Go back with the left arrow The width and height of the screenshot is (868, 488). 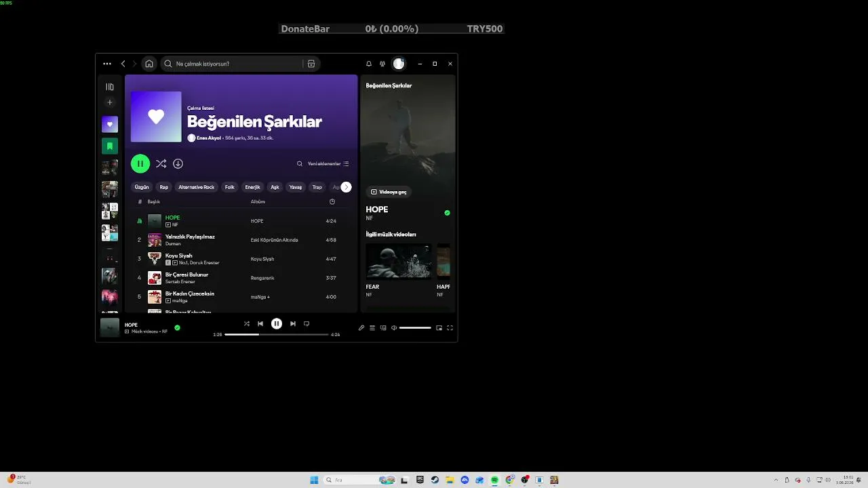(x=123, y=64)
